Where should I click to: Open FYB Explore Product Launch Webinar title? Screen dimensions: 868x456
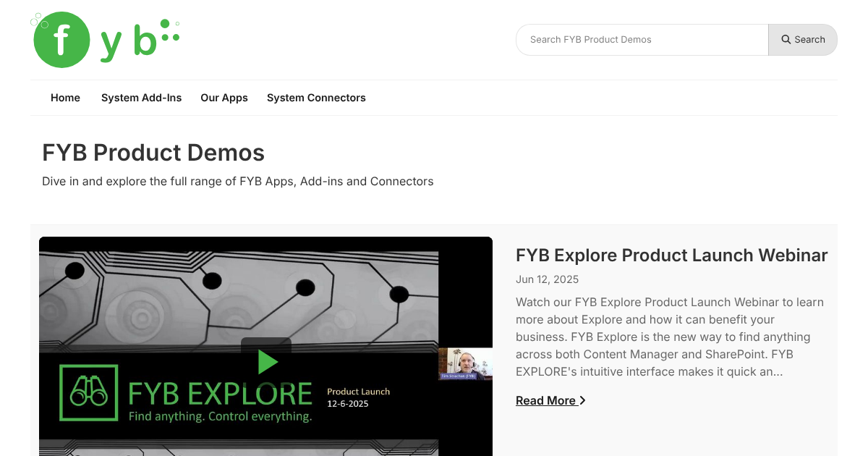click(x=671, y=255)
